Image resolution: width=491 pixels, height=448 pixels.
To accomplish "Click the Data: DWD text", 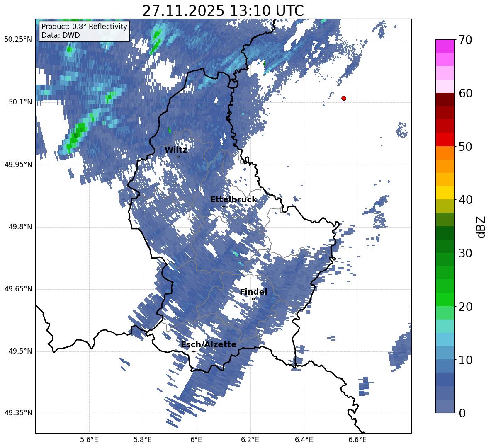I will click(61, 35).
